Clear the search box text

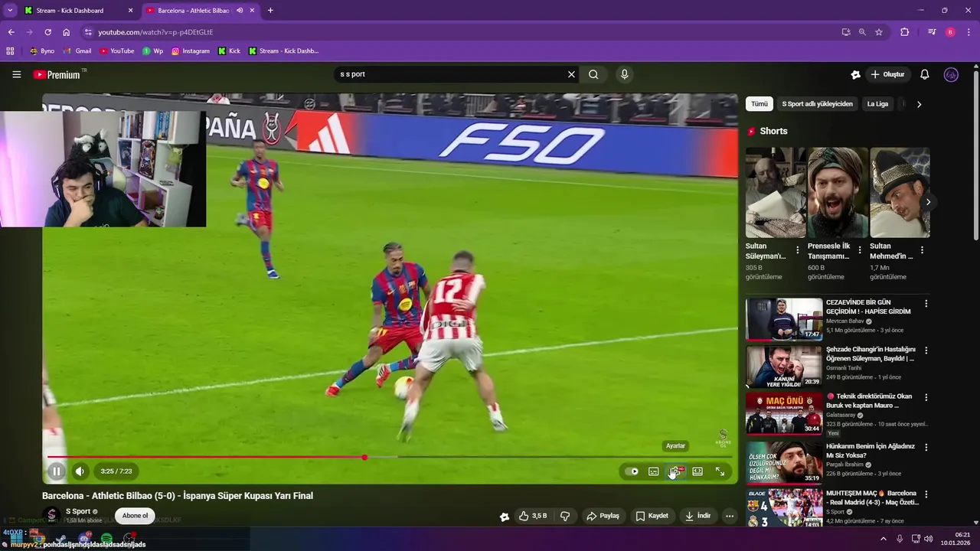point(571,74)
